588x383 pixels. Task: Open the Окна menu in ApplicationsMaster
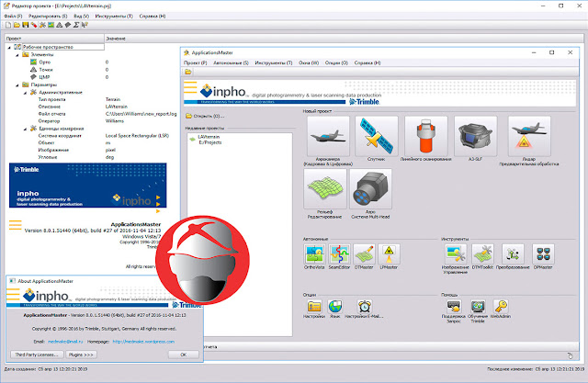[309, 63]
